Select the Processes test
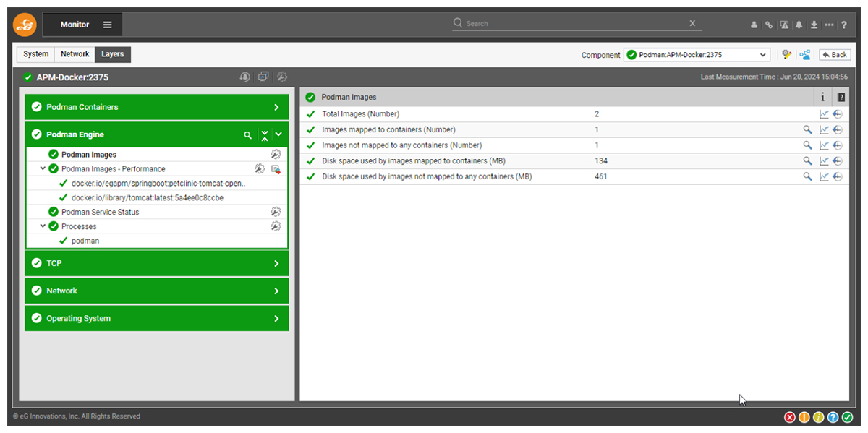 click(x=79, y=226)
